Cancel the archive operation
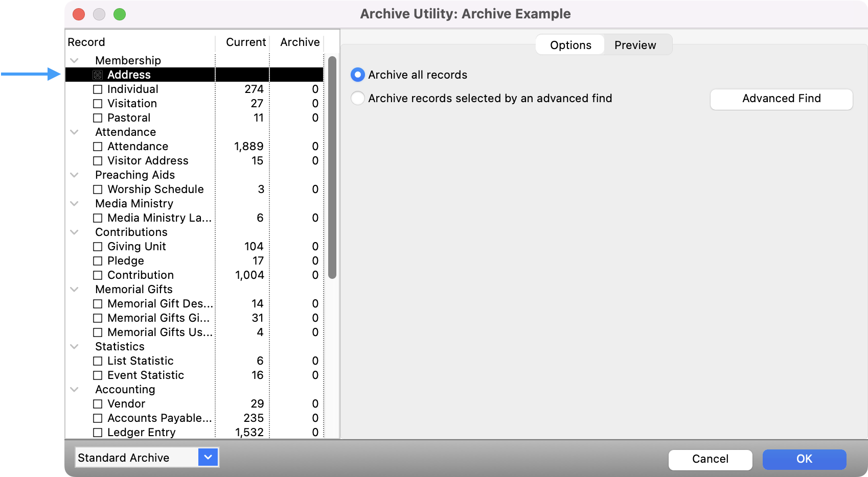Screen dimensions: 868x477 710,459
